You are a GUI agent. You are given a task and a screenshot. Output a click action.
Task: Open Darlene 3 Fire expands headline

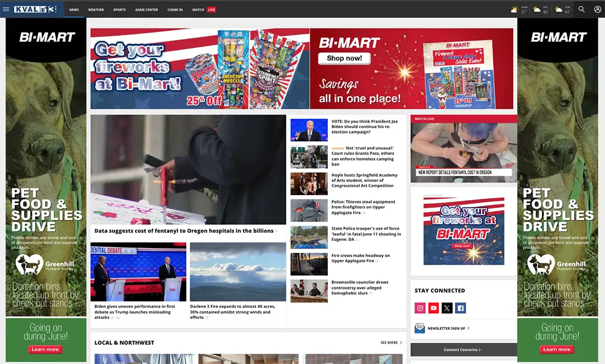233,312
